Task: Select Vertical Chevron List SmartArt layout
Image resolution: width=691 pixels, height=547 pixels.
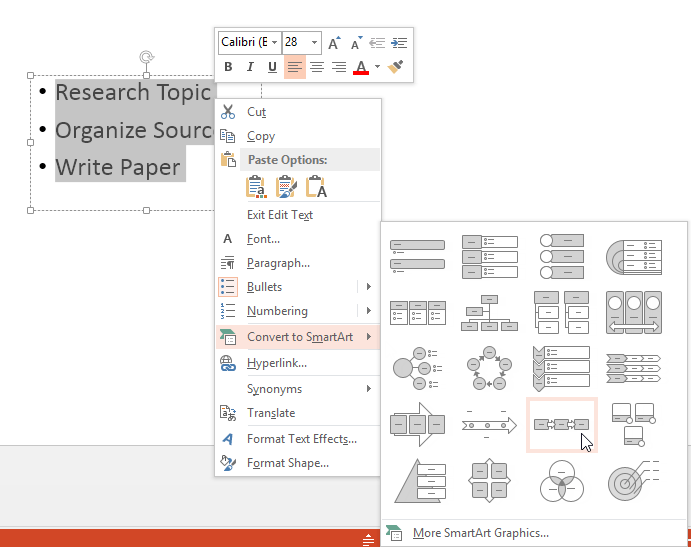Action: tap(562, 368)
